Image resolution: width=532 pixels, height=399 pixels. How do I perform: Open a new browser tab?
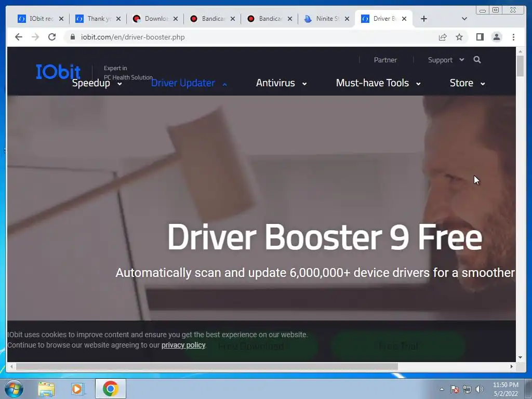tap(424, 19)
